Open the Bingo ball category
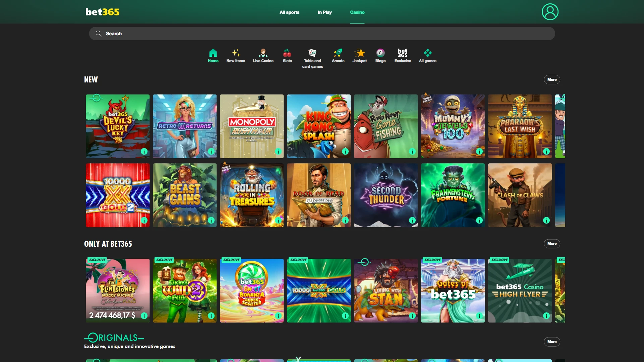Image resolution: width=644 pixels, height=362 pixels. 380,56
